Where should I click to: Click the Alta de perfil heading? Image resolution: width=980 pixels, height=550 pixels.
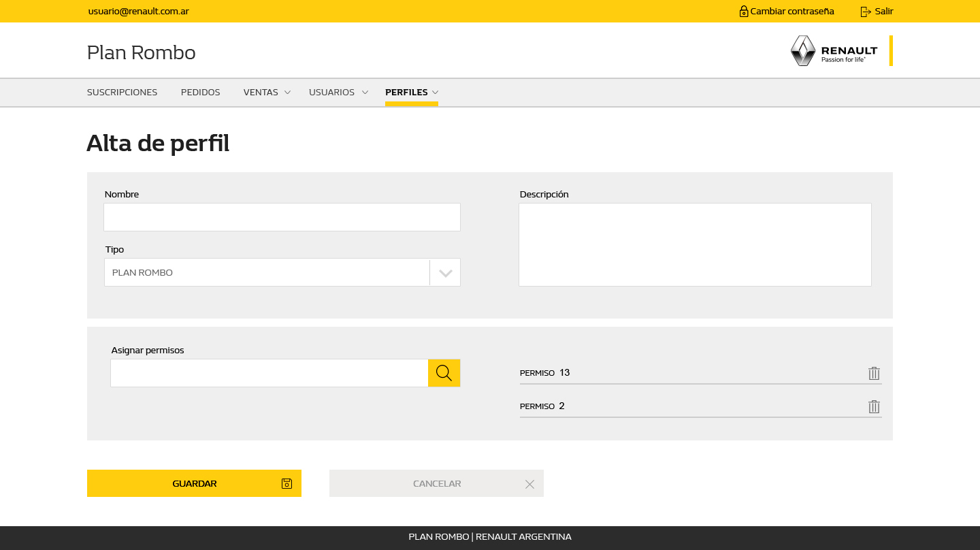[x=158, y=144]
